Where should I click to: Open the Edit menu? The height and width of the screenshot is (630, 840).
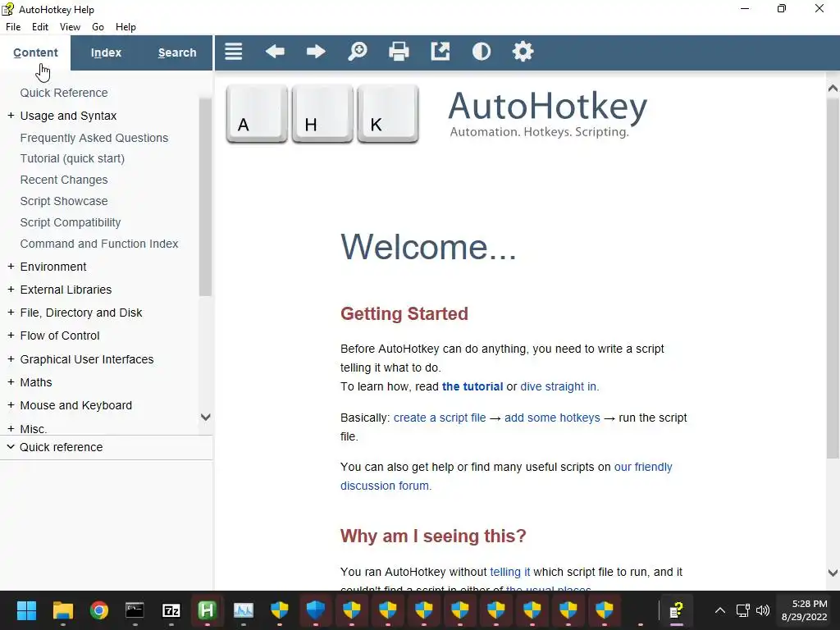[40, 27]
